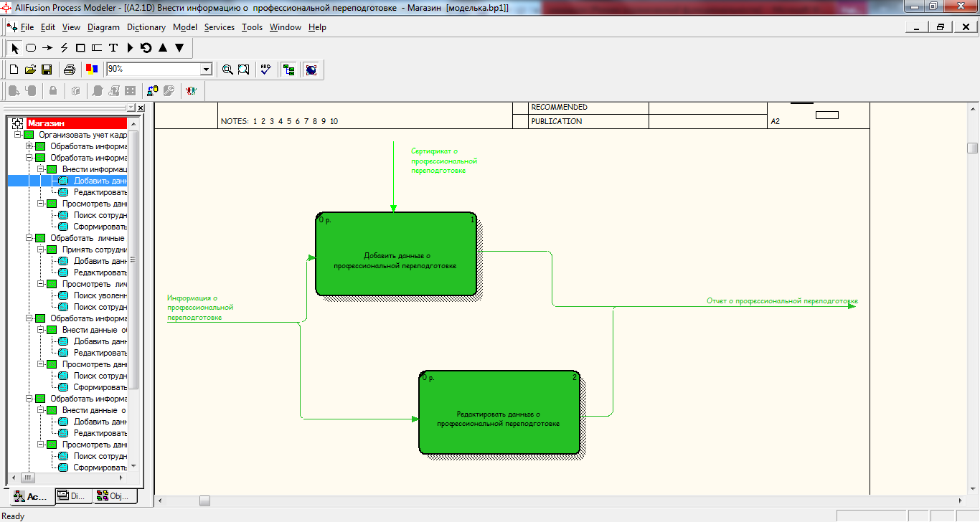Select the Activity Box tool
980x522 pixels.
[31, 48]
